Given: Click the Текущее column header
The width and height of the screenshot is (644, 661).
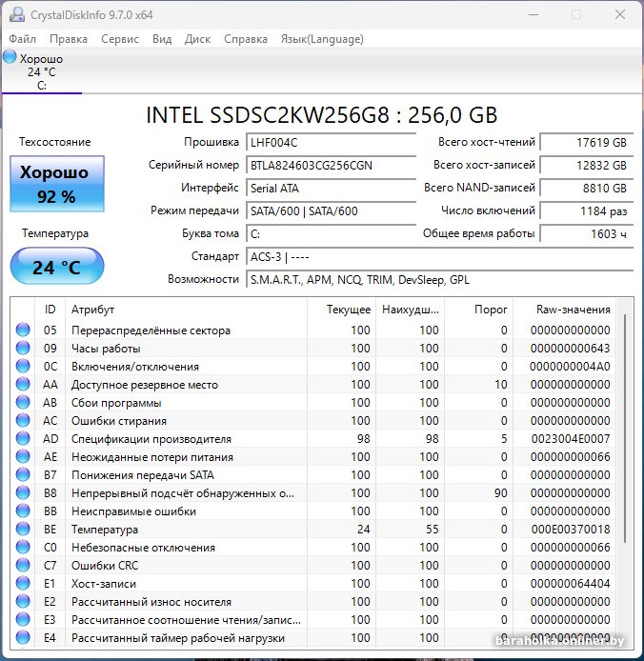Looking at the screenshot, I should [x=342, y=310].
